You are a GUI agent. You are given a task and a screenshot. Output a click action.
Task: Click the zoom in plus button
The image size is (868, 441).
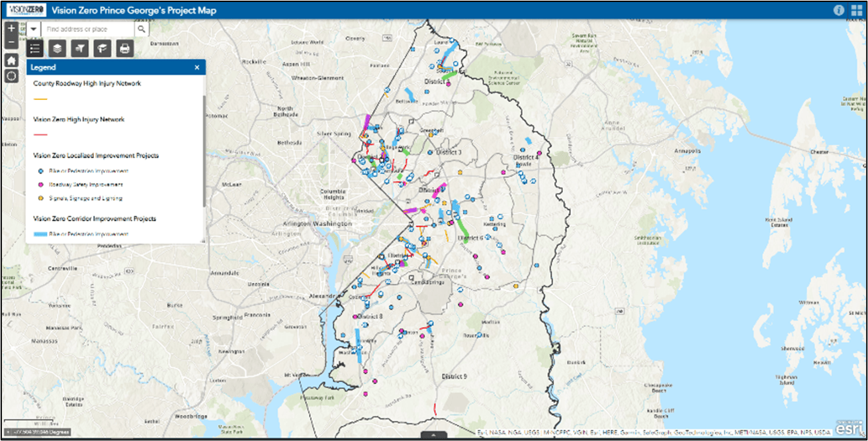(x=11, y=28)
